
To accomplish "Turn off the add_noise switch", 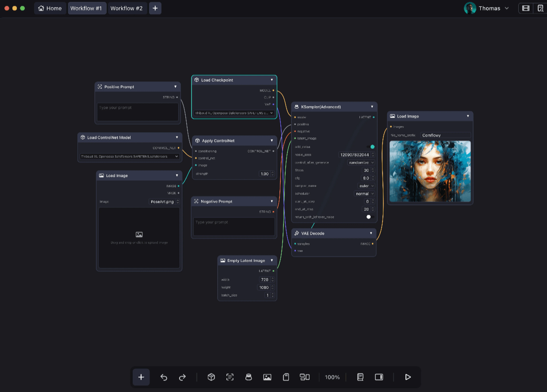I will [x=370, y=147].
